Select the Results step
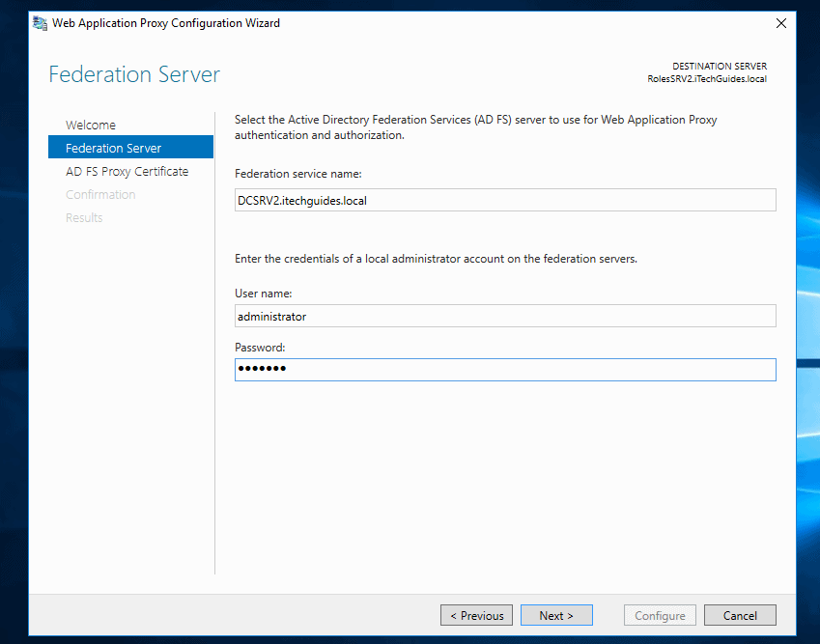 (84, 217)
